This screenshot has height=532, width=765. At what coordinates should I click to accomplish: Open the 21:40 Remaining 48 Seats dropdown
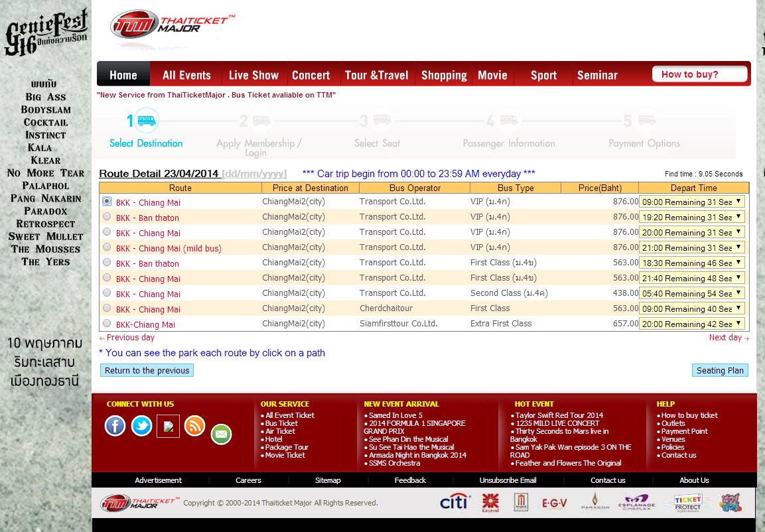pyautogui.click(x=692, y=278)
